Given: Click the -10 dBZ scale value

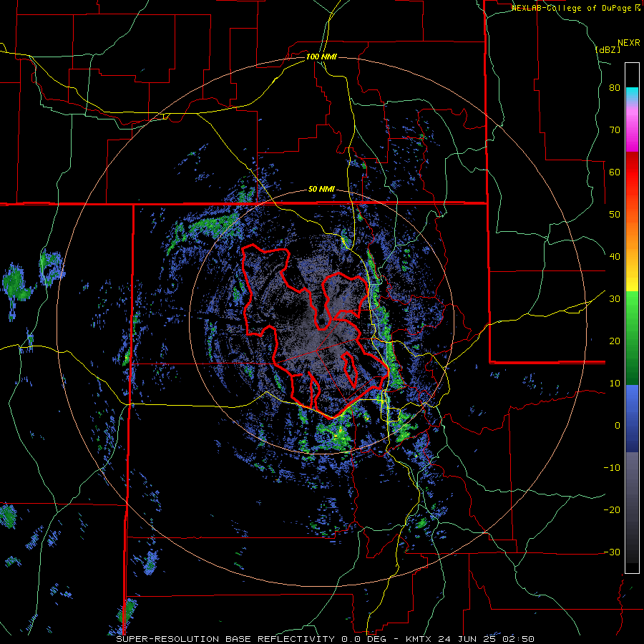Looking at the screenshot, I should coord(612,468).
